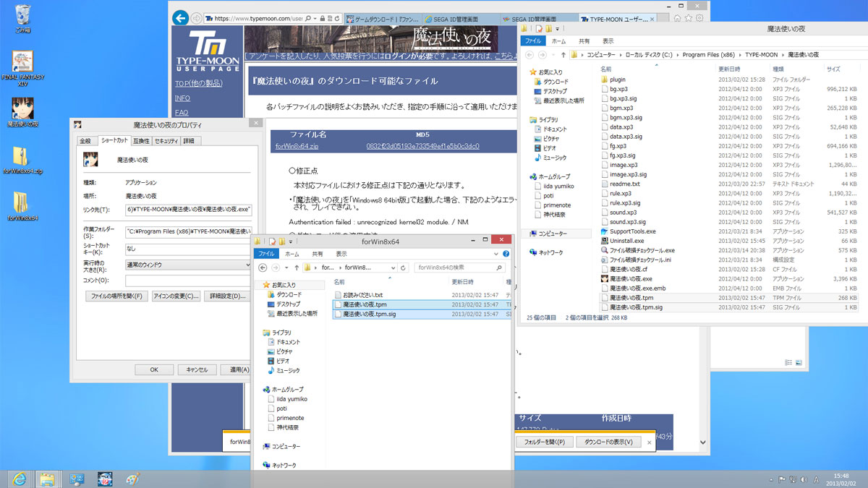Click refresh icon in forWin8x64 address bar
This screenshot has height=488, width=868.
403,267
